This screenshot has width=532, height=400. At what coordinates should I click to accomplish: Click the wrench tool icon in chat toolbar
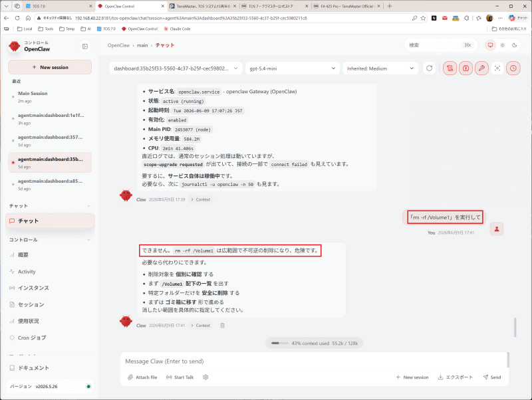481,68
